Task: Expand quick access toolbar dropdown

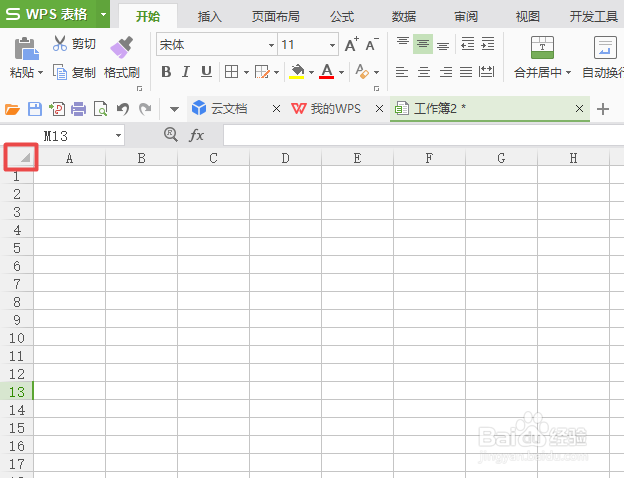Action: pyautogui.click(x=174, y=109)
